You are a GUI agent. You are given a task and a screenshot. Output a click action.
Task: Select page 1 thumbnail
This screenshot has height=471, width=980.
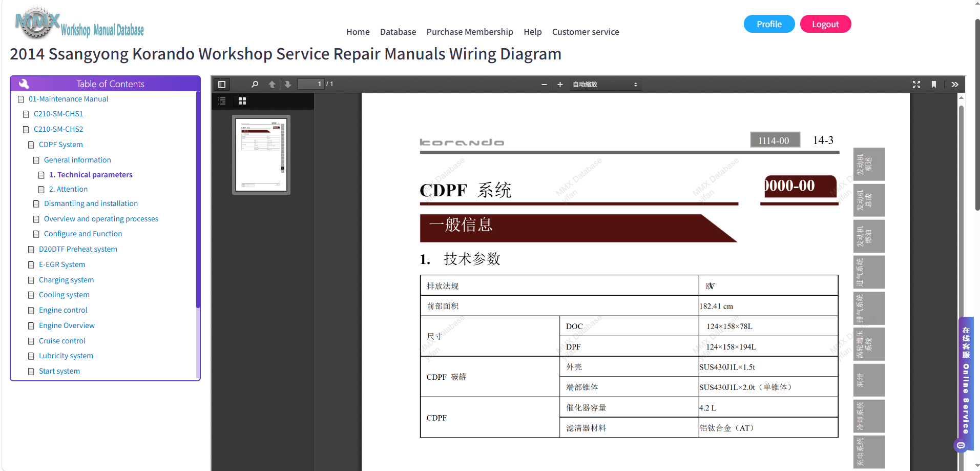click(261, 154)
